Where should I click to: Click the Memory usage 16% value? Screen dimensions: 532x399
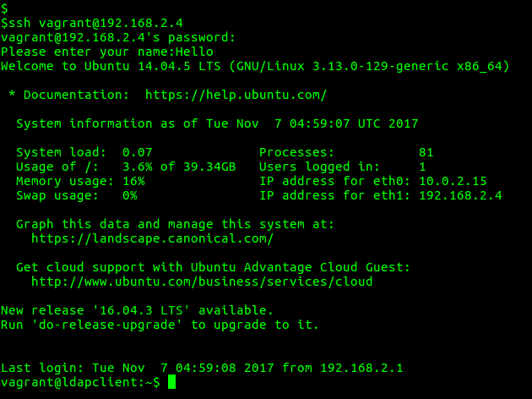[133, 181]
